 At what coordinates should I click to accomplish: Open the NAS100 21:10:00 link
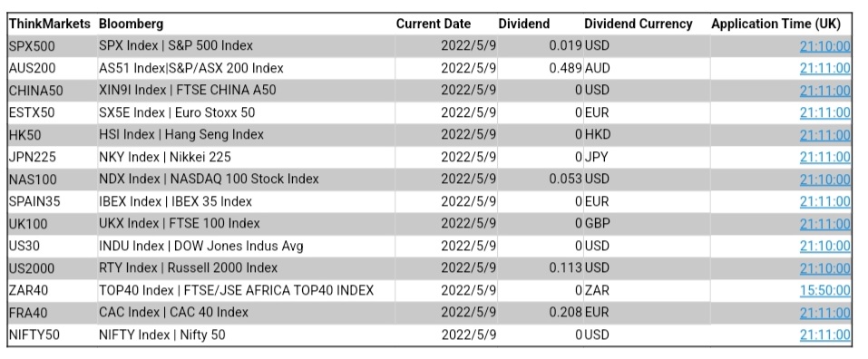824,179
